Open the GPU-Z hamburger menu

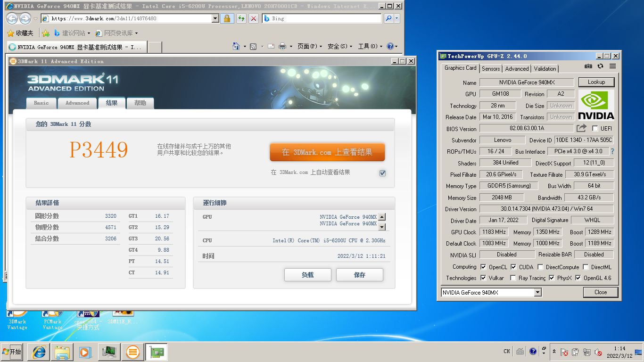(x=612, y=66)
